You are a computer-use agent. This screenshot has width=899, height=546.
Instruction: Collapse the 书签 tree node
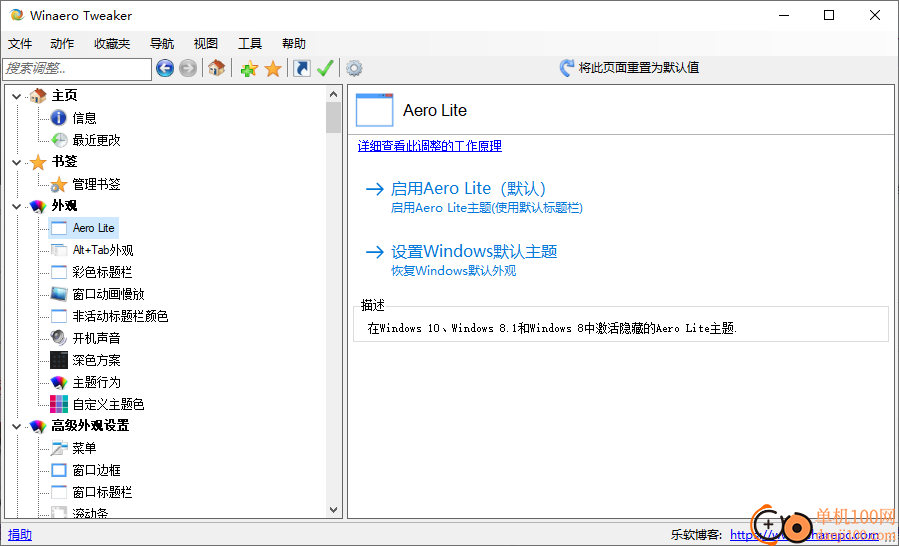click(17, 162)
